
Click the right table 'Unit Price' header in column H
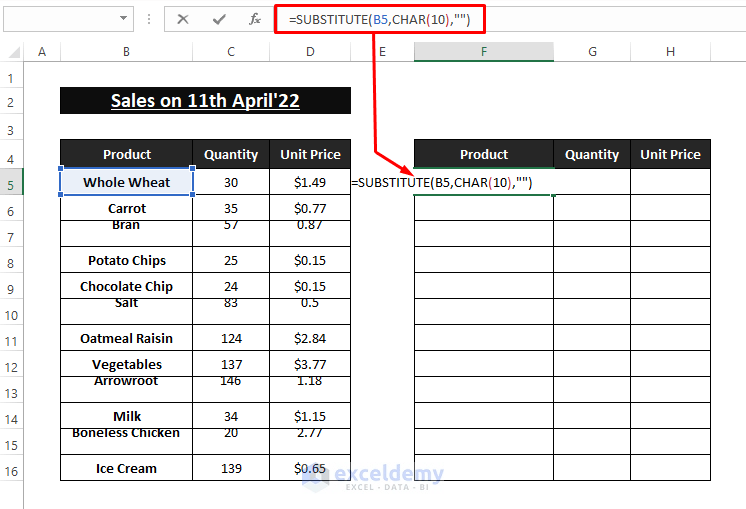point(670,154)
